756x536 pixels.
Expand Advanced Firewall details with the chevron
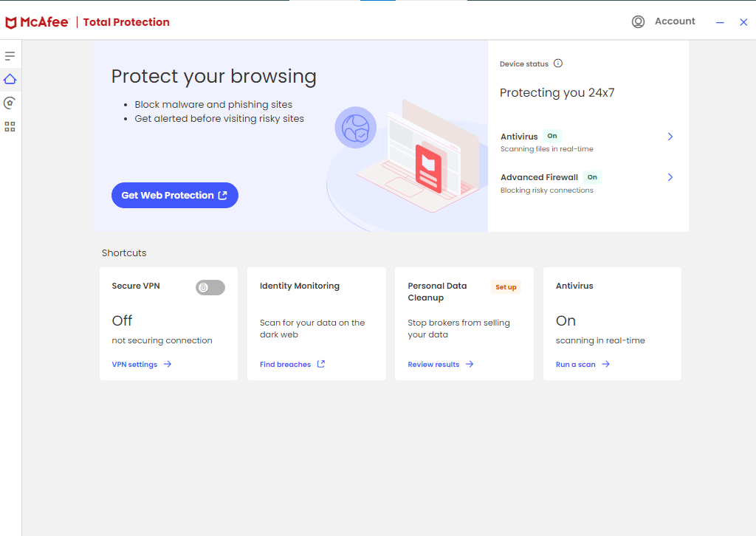tap(670, 177)
